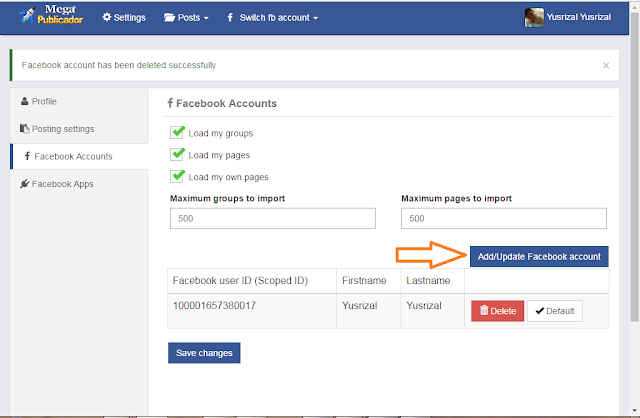This screenshot has width=640, height=418.
Task: Open Facebook Apps sidebar tab
Action: pyautogui.click(x=79, y=184)
